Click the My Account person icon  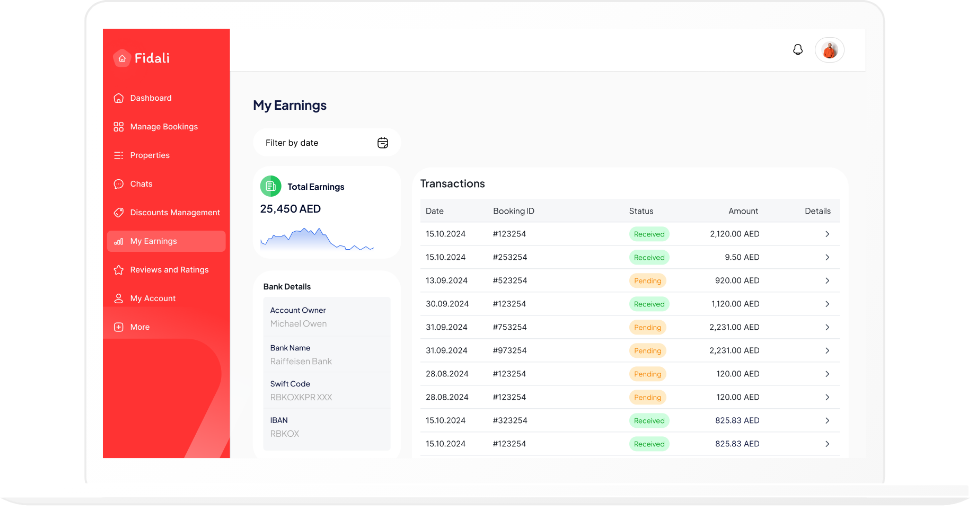[119, 299]
